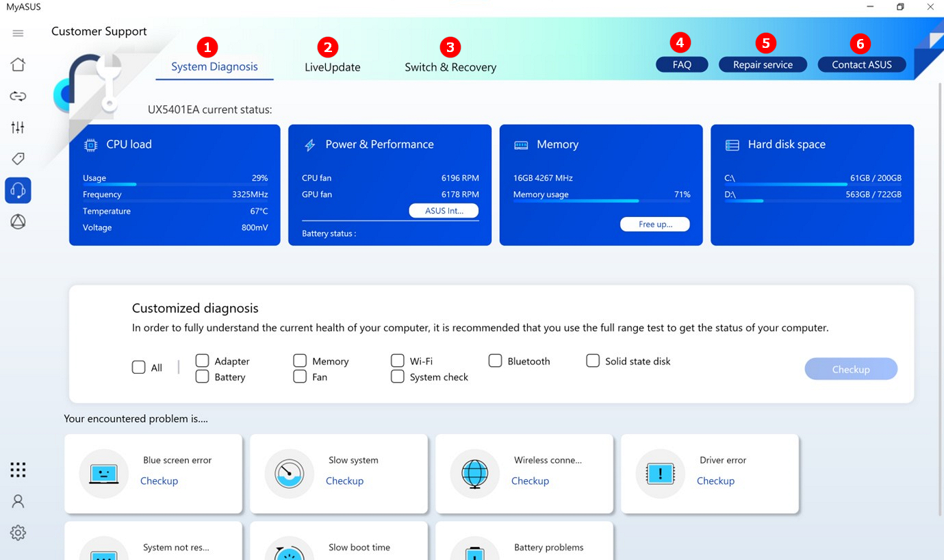944x560 pixels.
Task: Click the Hard disk space icon
Action: pyautogui.click(x=732, y=145)
